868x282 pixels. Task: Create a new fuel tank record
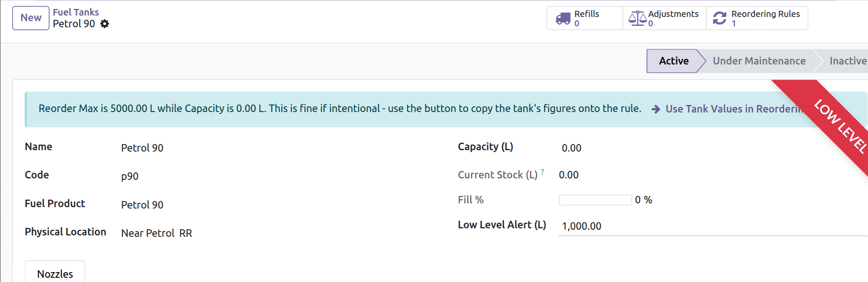click(31, 18)
